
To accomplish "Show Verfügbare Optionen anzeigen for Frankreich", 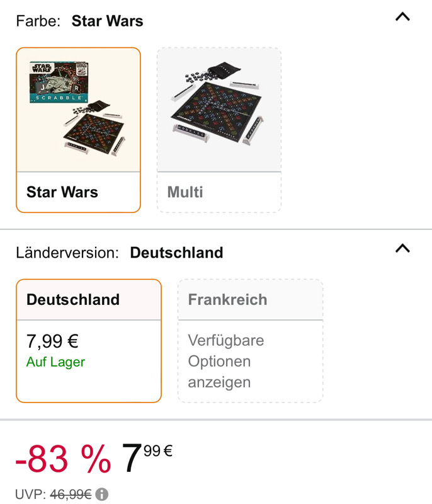I will 226,361.
